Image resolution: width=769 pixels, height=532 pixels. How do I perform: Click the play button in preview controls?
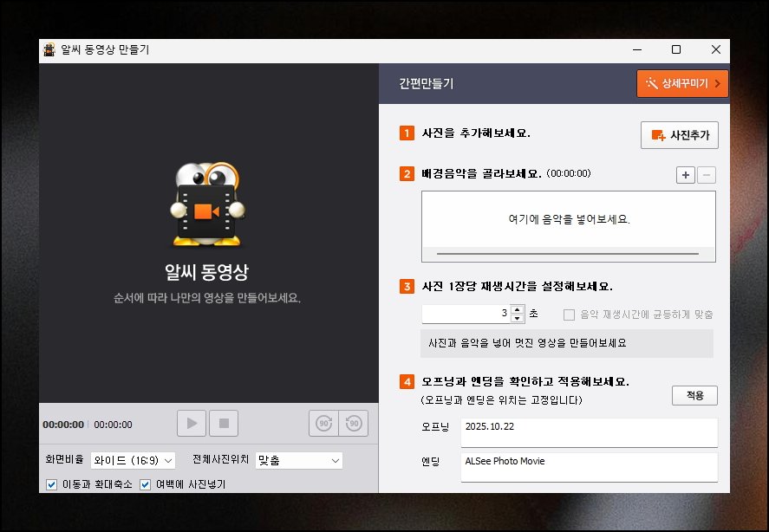coord(192,423)
